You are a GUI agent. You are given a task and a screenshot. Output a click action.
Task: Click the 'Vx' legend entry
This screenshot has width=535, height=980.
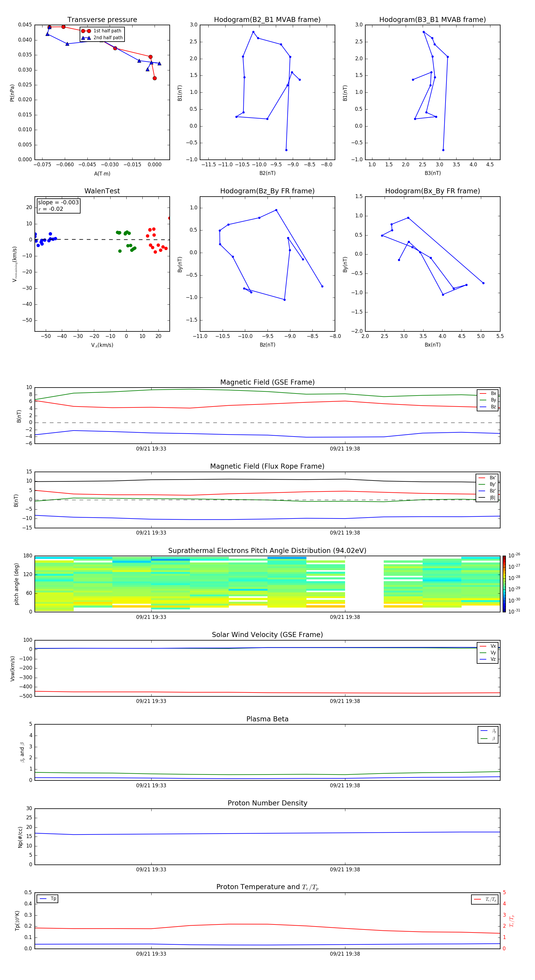[488, 646]
